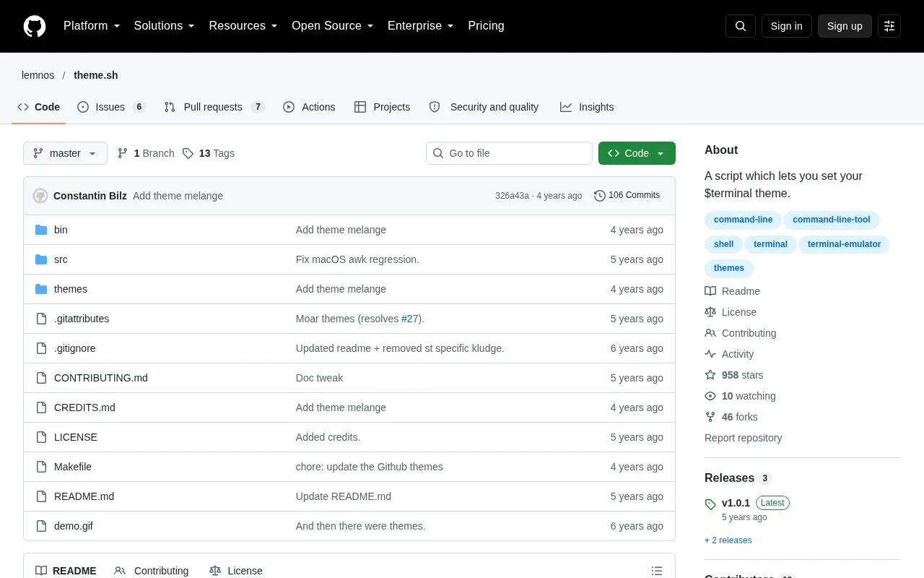Switch to the Pull requests tab
This screenshot has width=924, height=578.
[214, 107]
